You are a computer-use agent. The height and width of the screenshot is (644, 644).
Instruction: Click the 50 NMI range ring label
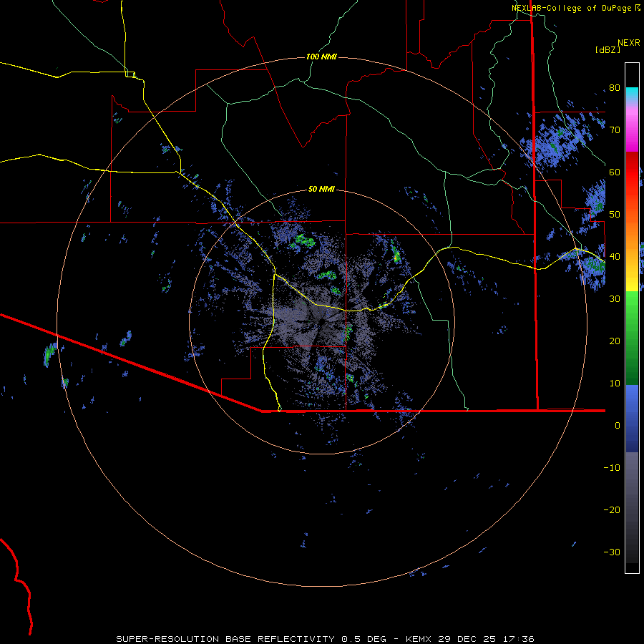(x=321, y=190)
